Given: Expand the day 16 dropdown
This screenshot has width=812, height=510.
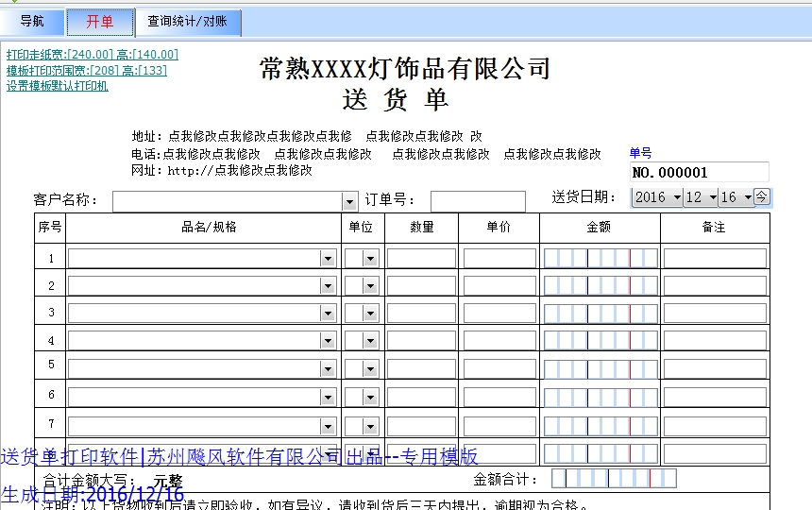Looking at the screenshot, I should 747,197.
